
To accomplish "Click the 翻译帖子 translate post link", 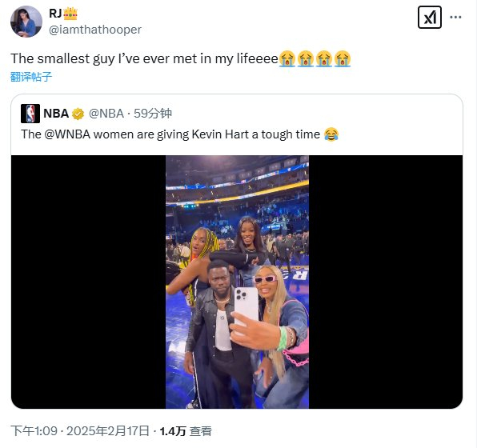I will point(31,77).
